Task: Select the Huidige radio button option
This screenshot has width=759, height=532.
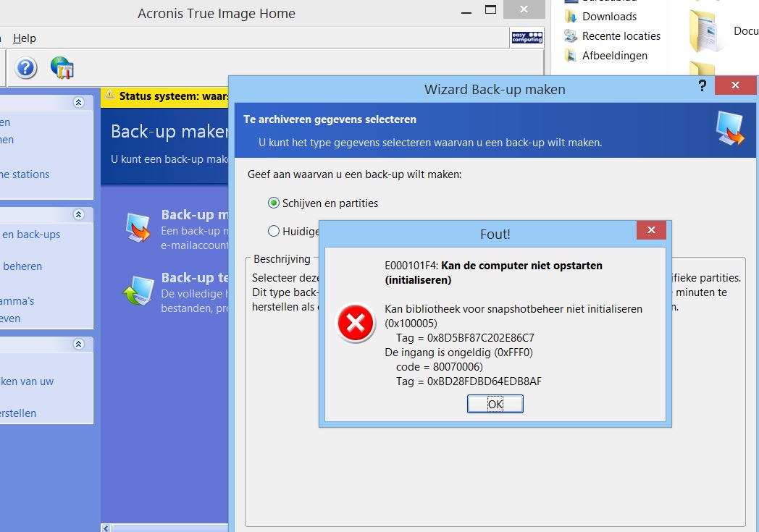Action: [x=274, y=231]
